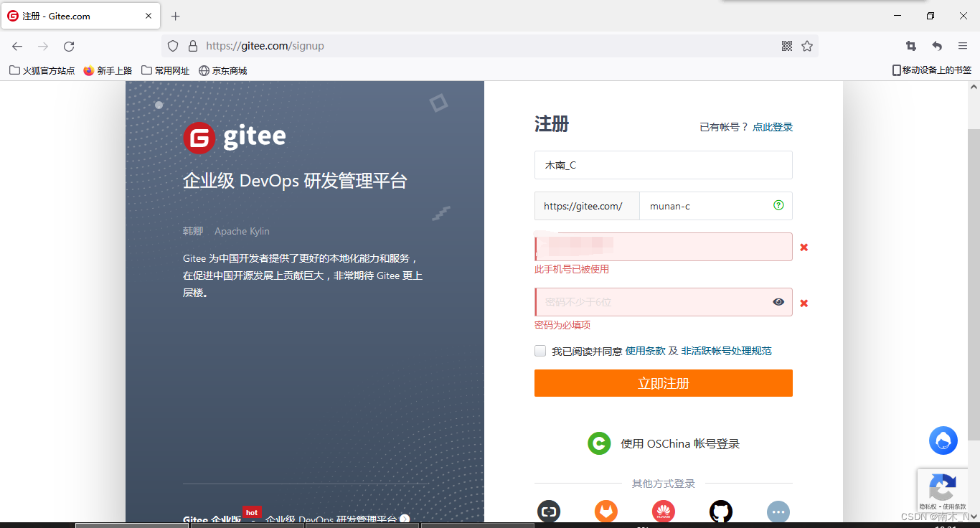Open the 使用条款 link
This screenshot has width=980, height=528.
pyautogui.click(x=646, y=351)
